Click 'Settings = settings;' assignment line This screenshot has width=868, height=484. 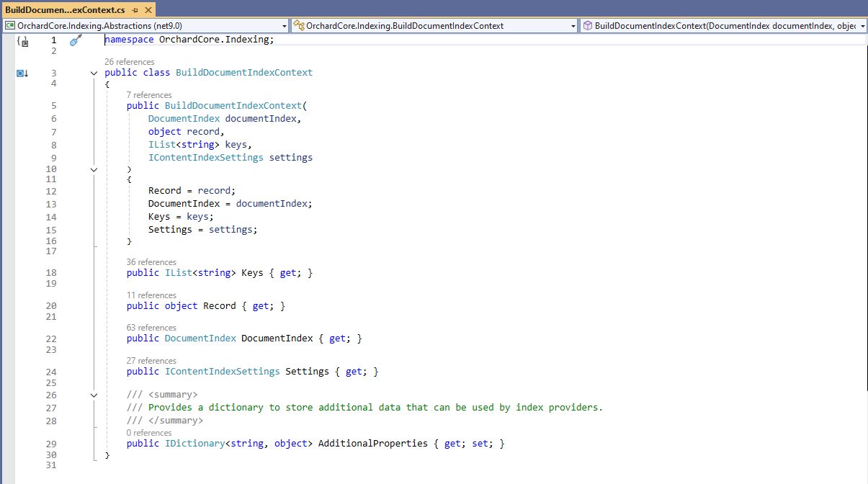click(x=203, y=230)
